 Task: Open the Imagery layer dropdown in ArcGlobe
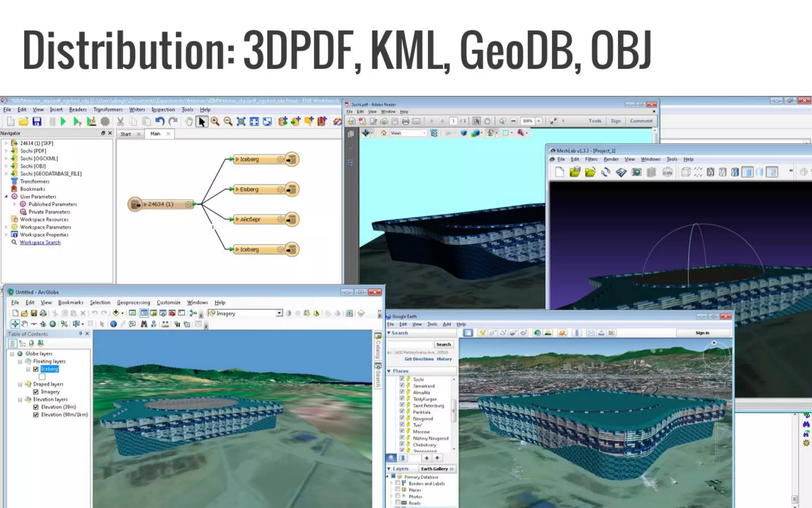pyautogui.click(x=279, y=313)
